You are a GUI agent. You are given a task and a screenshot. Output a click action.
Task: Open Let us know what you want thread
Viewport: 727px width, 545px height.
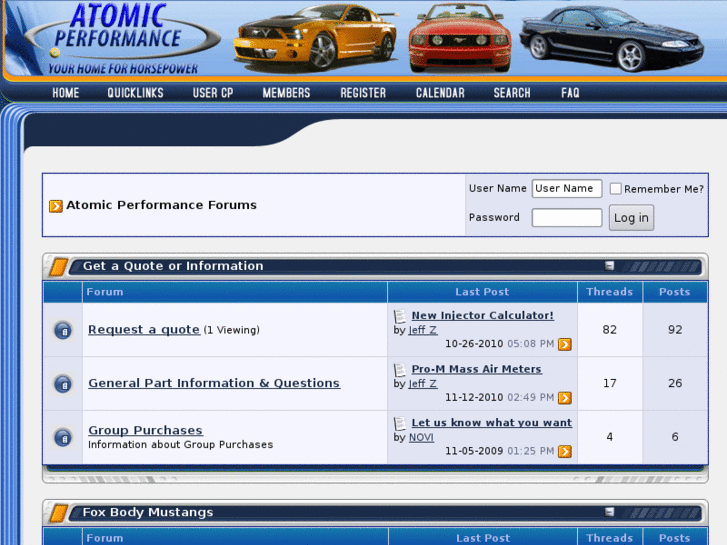[x=492, y=423]
